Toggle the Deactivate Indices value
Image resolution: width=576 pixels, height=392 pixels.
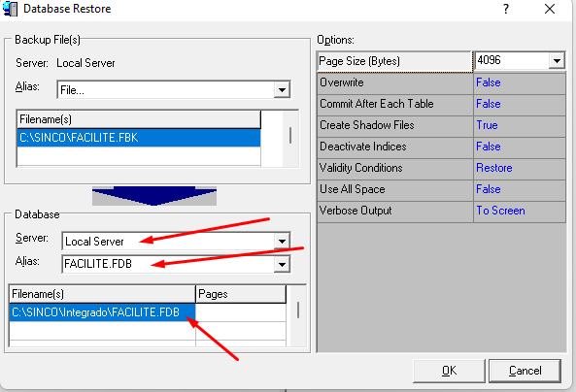pyautogui.click(x=519, y=147)
